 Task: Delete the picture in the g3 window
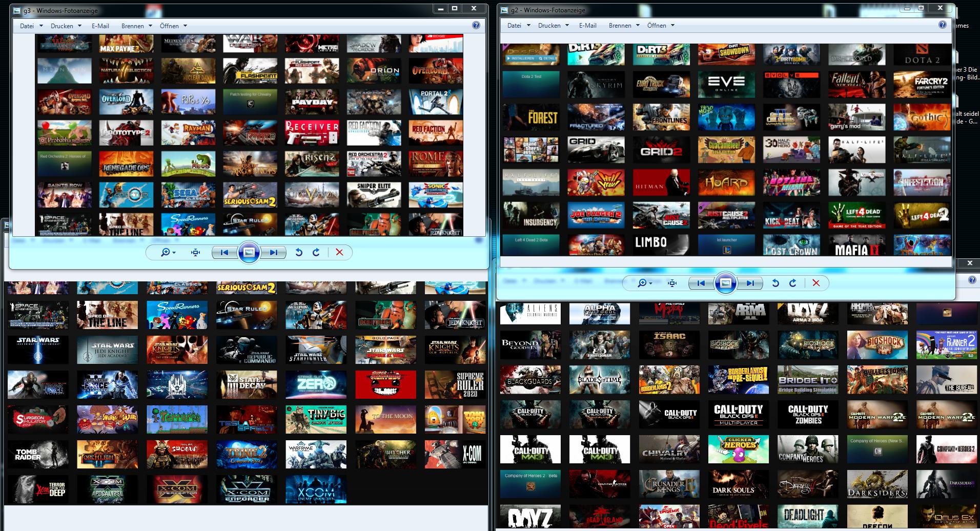pos(339,252)
